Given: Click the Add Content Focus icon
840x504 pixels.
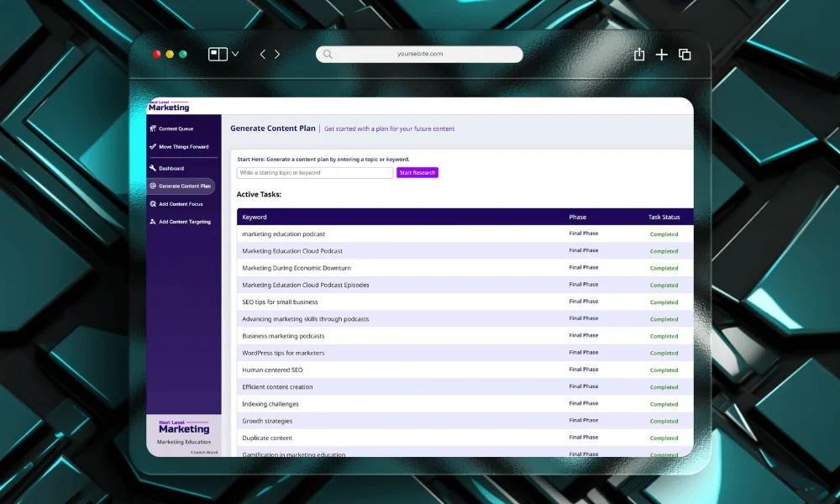Looking at the screenshot, I should 153,204.
